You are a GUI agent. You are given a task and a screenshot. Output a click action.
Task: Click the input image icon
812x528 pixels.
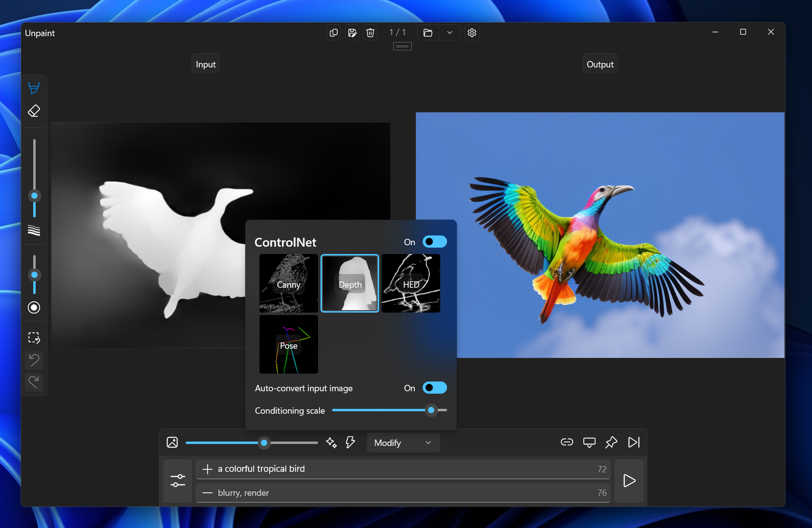[x=172, y=443]
